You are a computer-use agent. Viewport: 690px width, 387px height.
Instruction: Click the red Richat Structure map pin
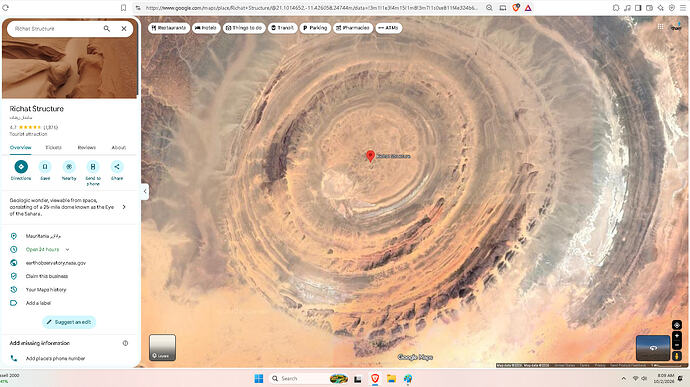pos(371,156)
